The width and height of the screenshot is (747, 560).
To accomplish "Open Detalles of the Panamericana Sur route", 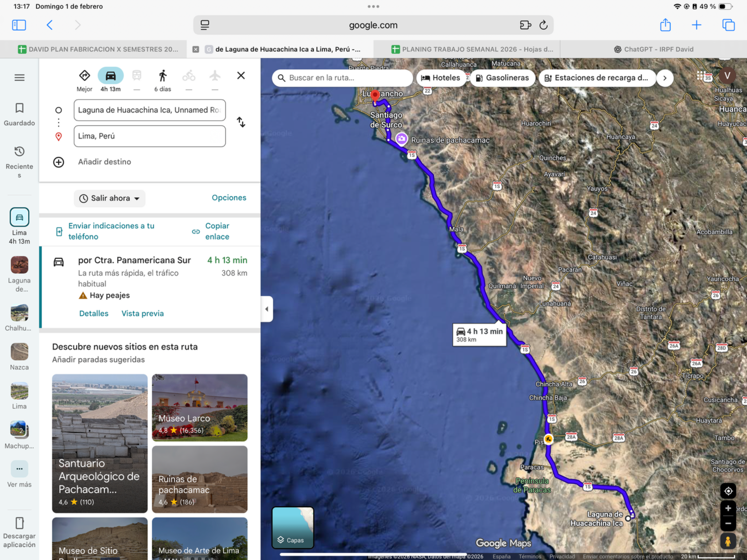I will click(94, 314).
